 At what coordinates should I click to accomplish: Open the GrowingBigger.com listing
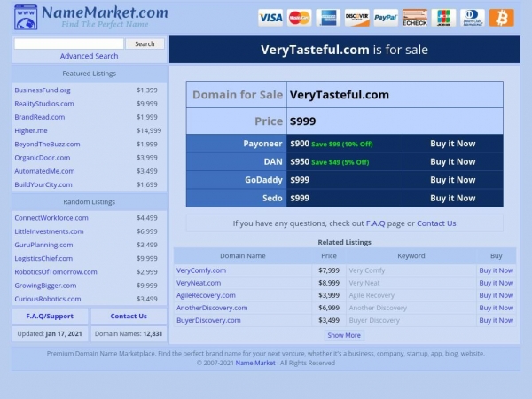(x=45, y=286)
